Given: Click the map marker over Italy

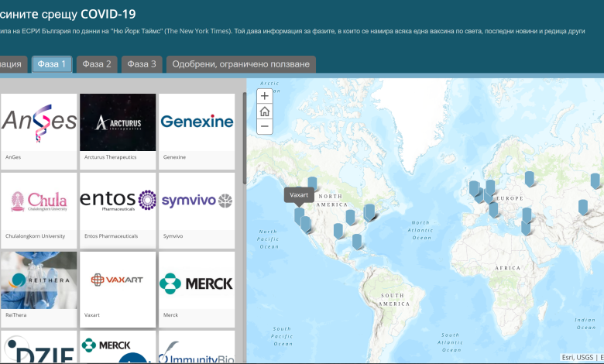Looking at the screenshot, I should [493, 210].
